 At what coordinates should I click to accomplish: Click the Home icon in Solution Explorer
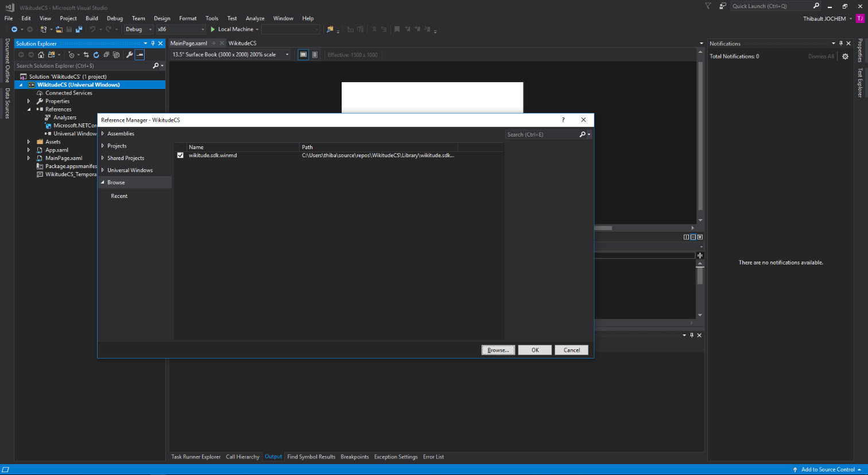tap(41, 55)
